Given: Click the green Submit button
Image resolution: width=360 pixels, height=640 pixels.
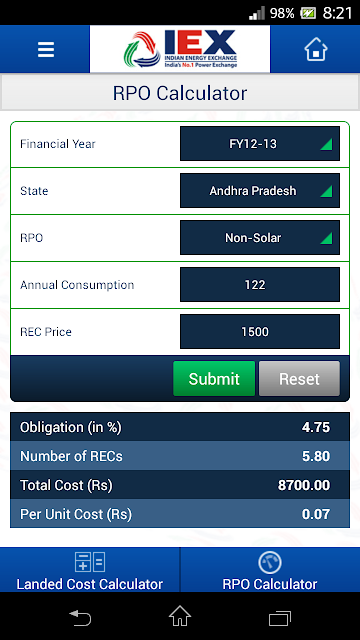Looking at the screenshot, I should 214,379.
